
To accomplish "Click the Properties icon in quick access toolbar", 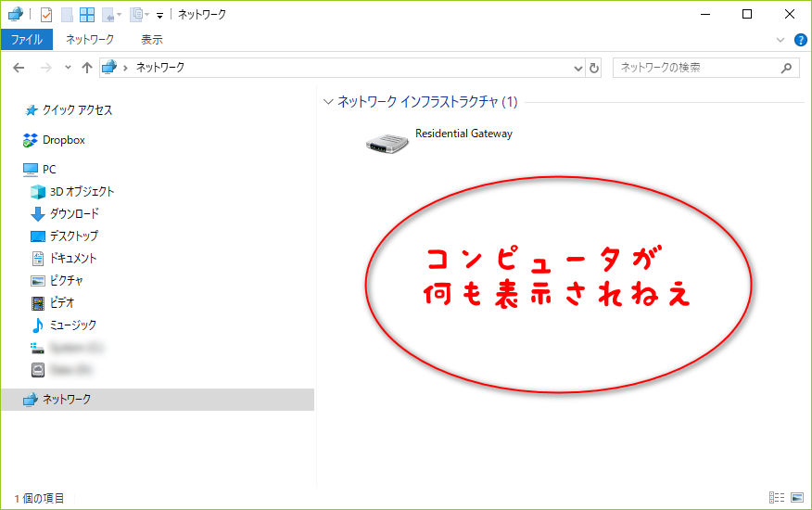I will (46, 15).
